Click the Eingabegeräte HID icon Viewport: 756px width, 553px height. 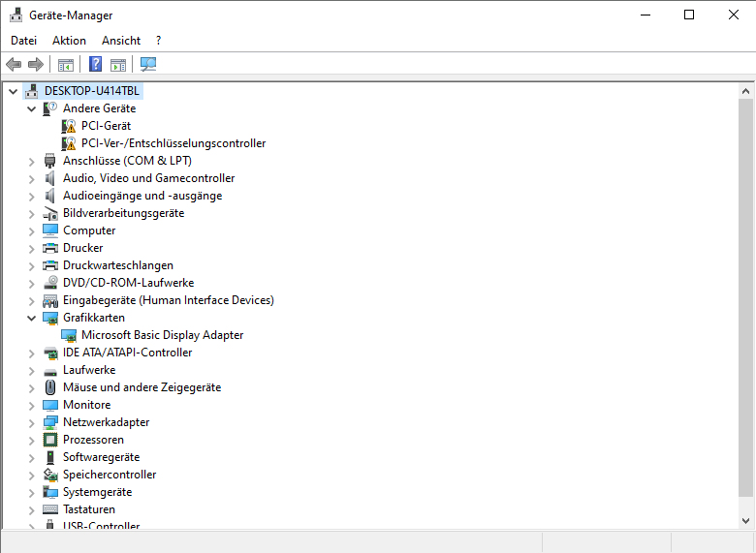click(50, 300)
